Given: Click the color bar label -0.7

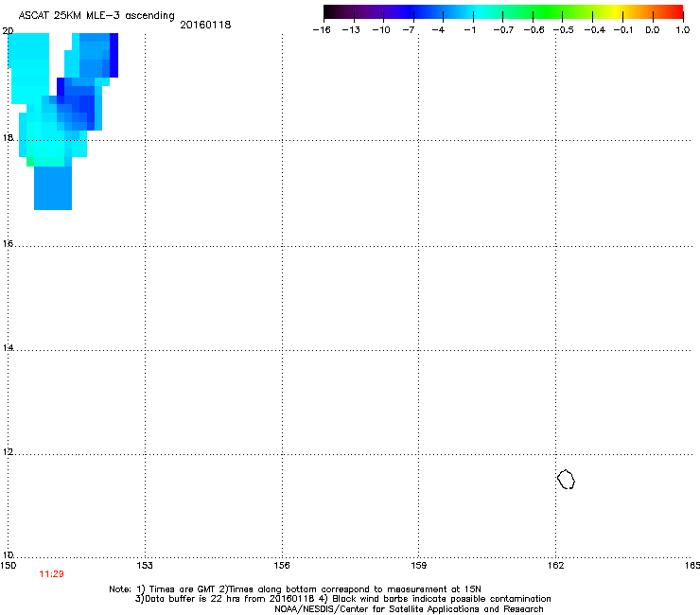Looking at the screenshot, I should (x=503, y=30).
